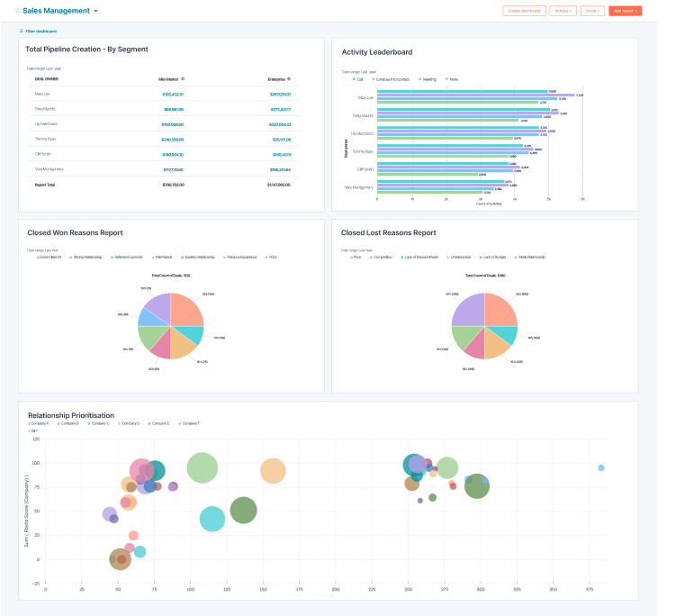Click the purple slice of Closed Won pie
This screenshot has width=694, height=616.
pyautogui.click(x=159, y=307)
